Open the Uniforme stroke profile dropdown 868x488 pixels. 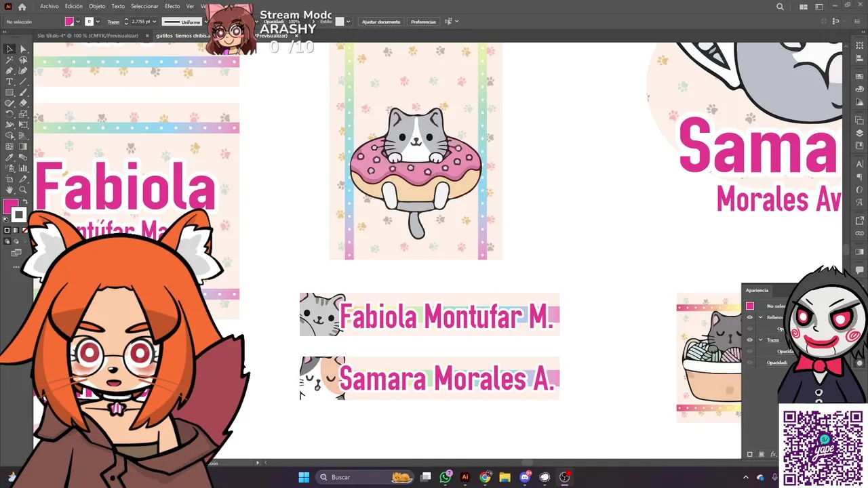tap(205, 22)
